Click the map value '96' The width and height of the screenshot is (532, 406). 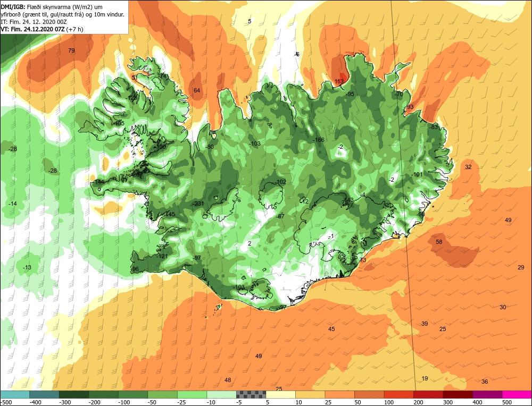click(x=135, y=269)
